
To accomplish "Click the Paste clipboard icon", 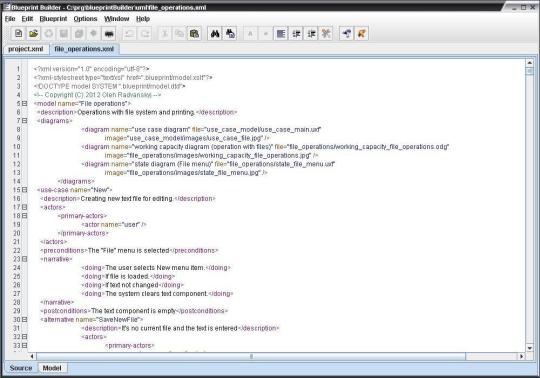I will 195,34.
